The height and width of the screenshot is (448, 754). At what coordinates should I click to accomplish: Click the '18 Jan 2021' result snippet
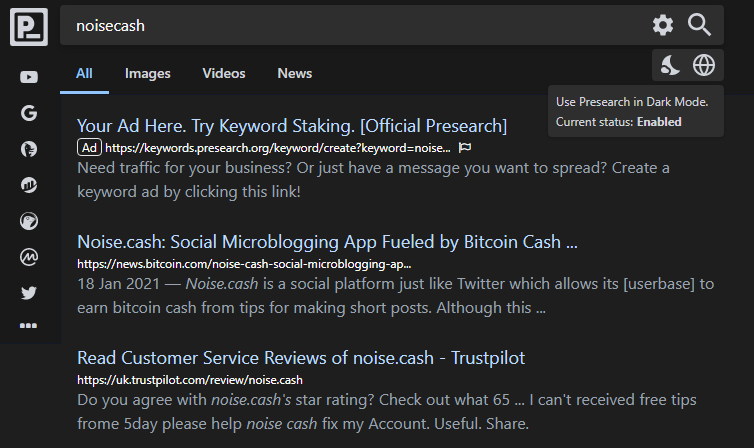[395, 296]
